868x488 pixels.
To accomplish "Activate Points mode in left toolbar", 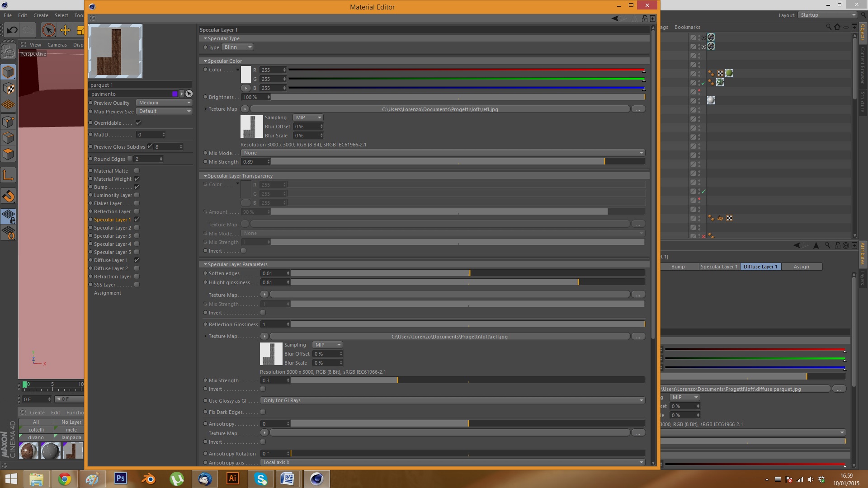I will tap(8, 122).
